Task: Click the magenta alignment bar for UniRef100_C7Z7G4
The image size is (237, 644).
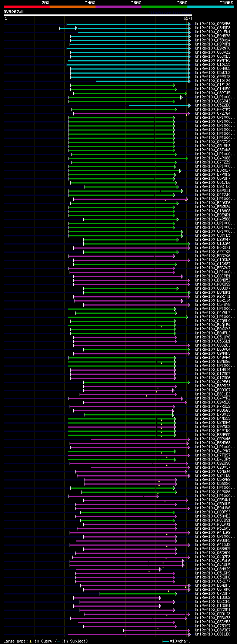Action: 131,114
